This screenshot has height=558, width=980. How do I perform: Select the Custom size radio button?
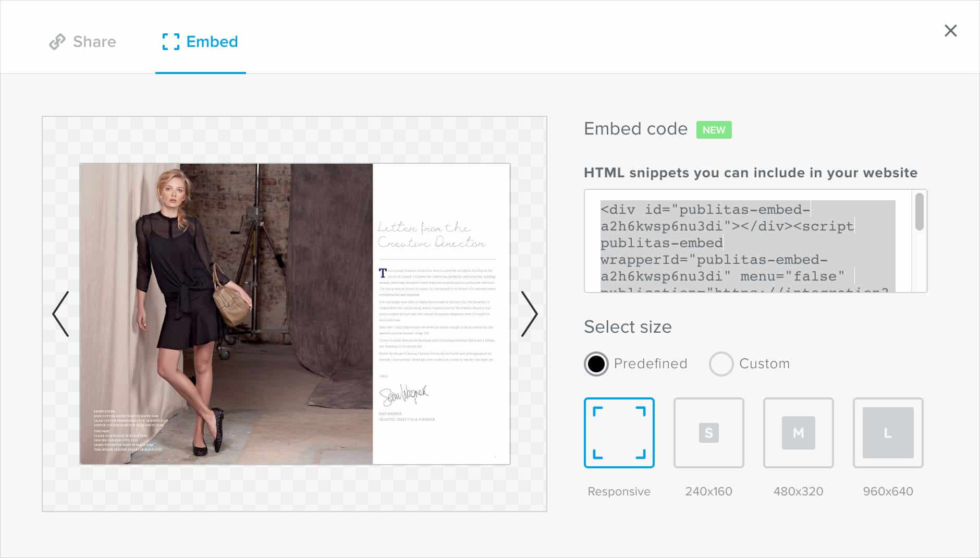722,363
